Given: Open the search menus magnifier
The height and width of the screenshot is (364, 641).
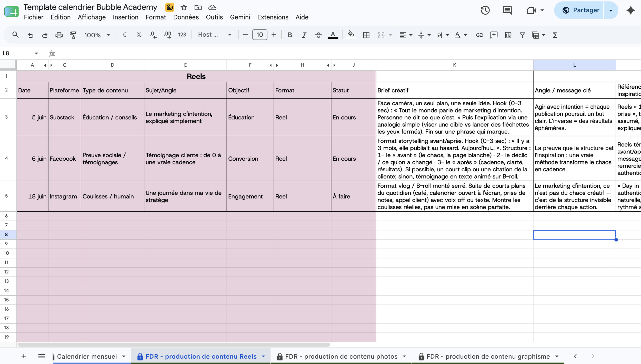Looking at the screenshot, I should pyautogui.click(x=15, y=35).
